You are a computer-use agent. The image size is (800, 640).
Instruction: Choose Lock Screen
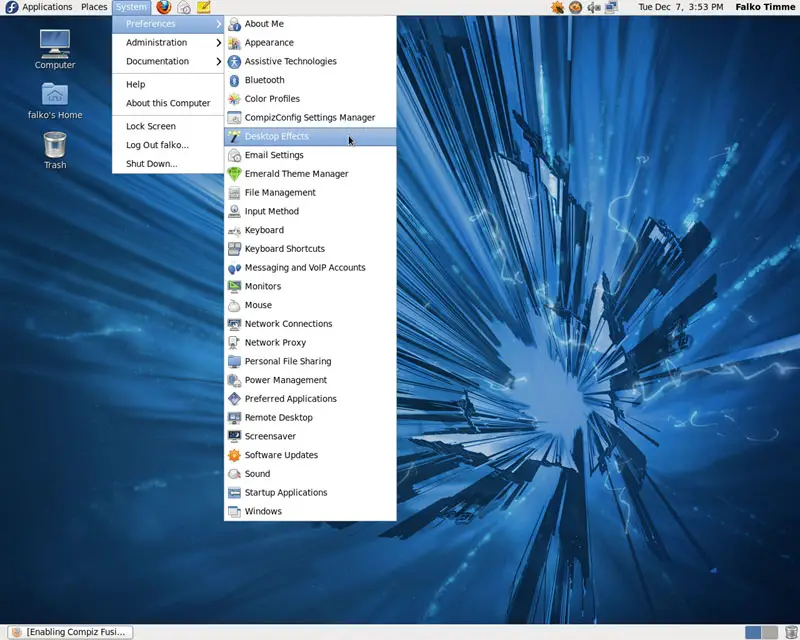pyautogui.click(x=168, y=126)
